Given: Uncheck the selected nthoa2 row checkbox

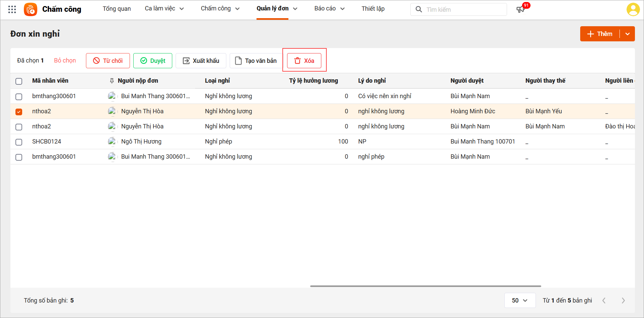Looking at the screenshot, I should click(19, 112).
